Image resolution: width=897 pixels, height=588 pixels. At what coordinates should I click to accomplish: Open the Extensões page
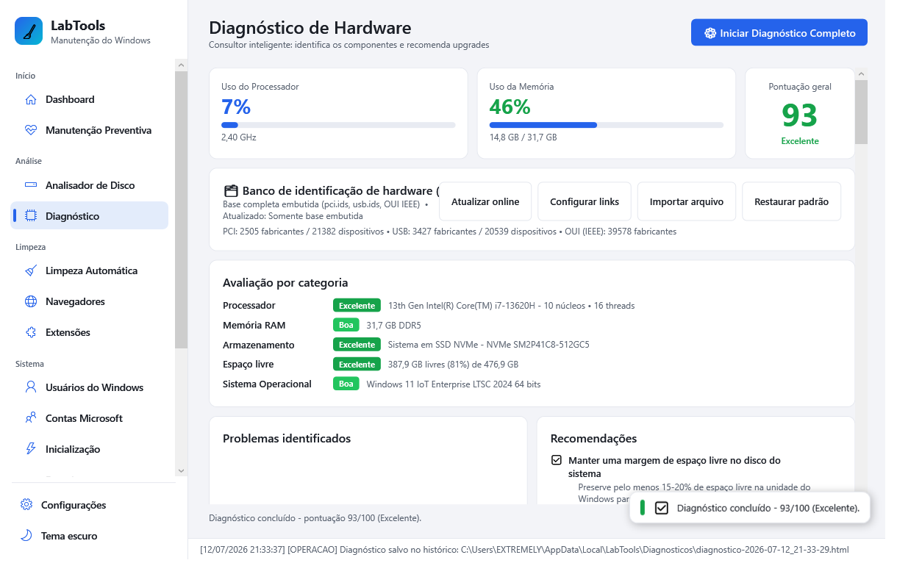click(x=90, y=332)
